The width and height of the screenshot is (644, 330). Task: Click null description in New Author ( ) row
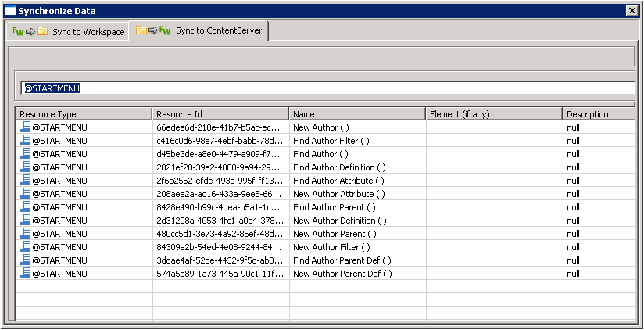tap(573, 127)
